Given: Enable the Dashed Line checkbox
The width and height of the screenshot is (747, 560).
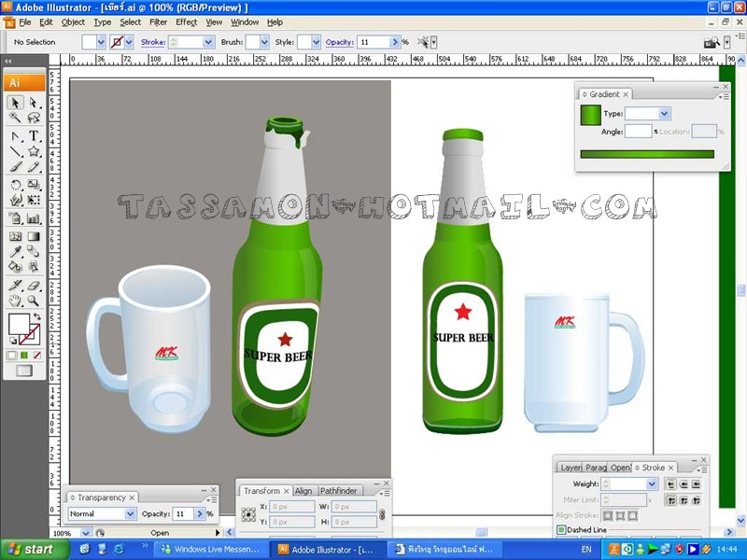Looking at the screenshot, I should click(561, 529).
